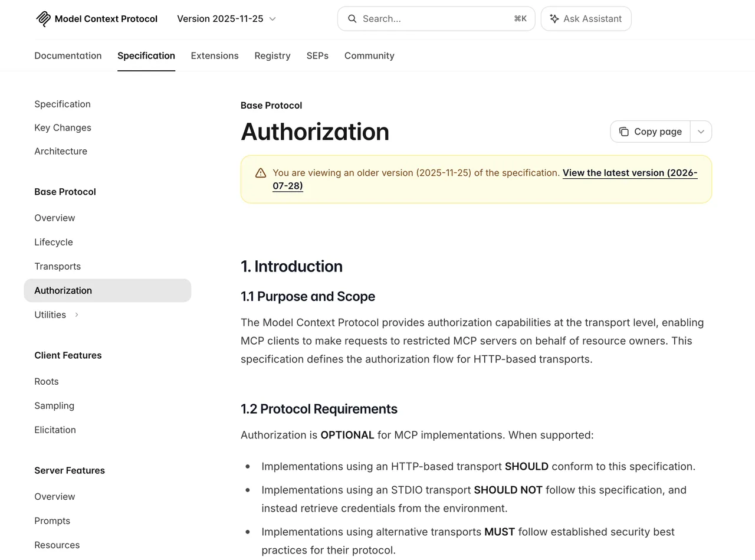This screenshot has width=755, height=560.
Task: Open Base Protocol Overview in the sidebar
Action: pos(55,218)
